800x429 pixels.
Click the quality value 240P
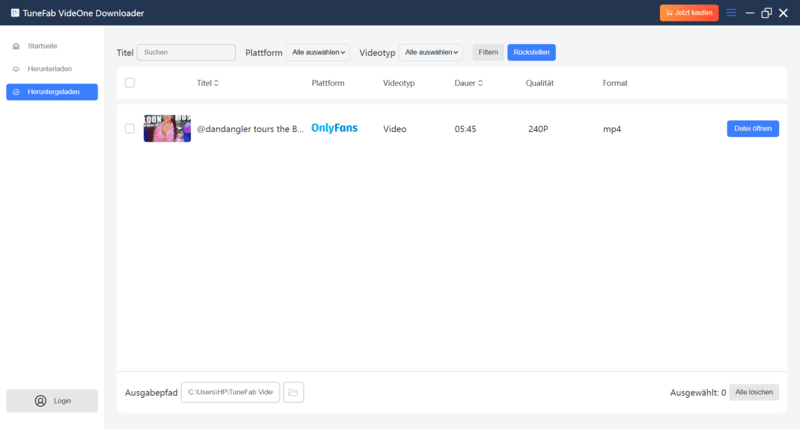click(x=538, y=129)
